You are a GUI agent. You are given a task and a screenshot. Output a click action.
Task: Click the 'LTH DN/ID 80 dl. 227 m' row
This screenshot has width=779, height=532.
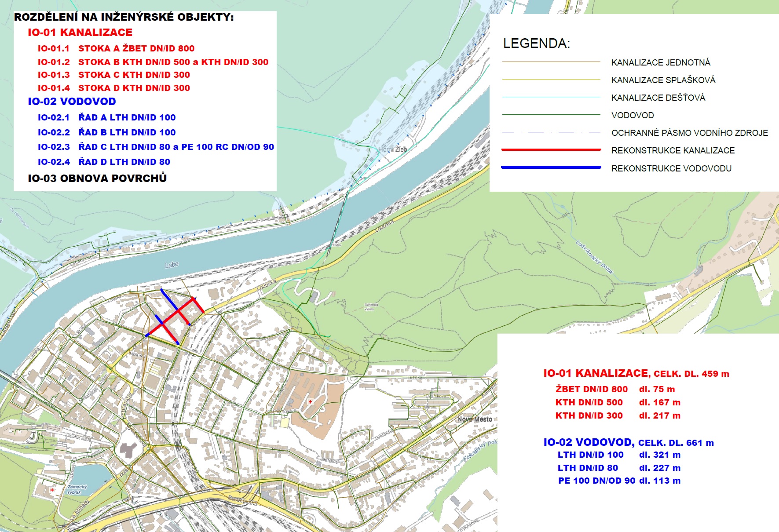619,468
